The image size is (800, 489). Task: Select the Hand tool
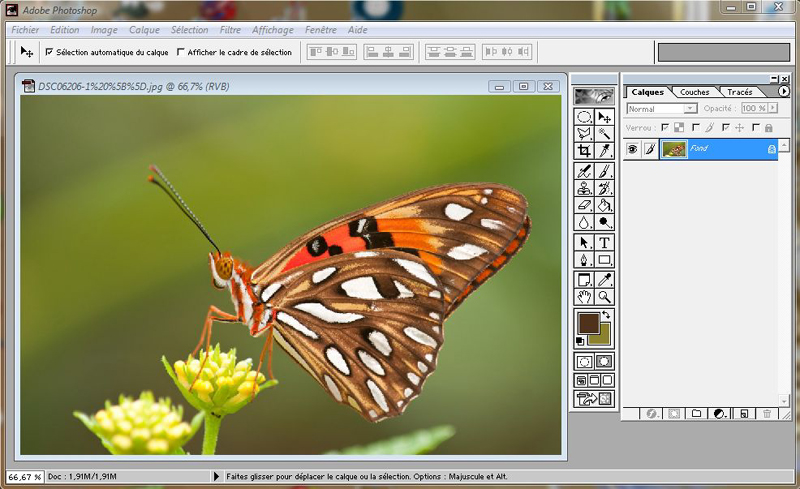(x=584, y=297)
